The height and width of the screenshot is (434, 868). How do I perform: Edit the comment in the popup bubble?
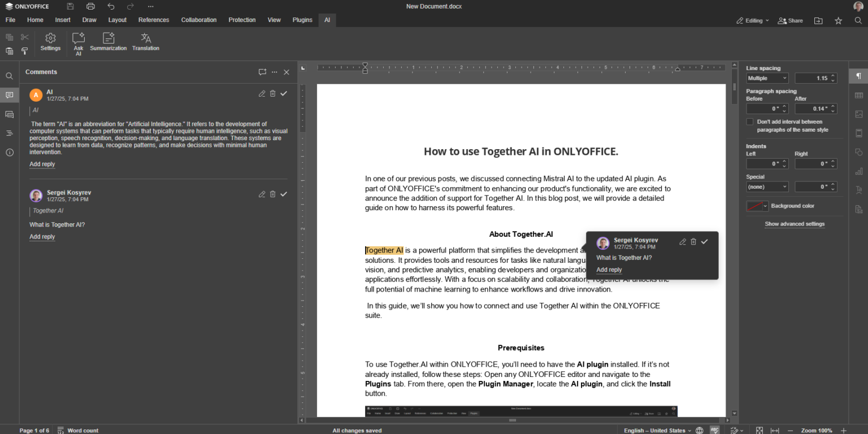[683, 241]
